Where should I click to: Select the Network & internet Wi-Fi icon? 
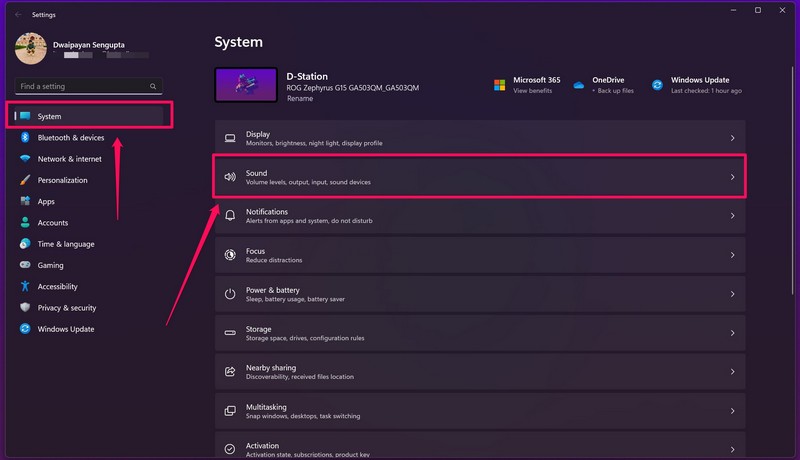[x=25, y=159]
